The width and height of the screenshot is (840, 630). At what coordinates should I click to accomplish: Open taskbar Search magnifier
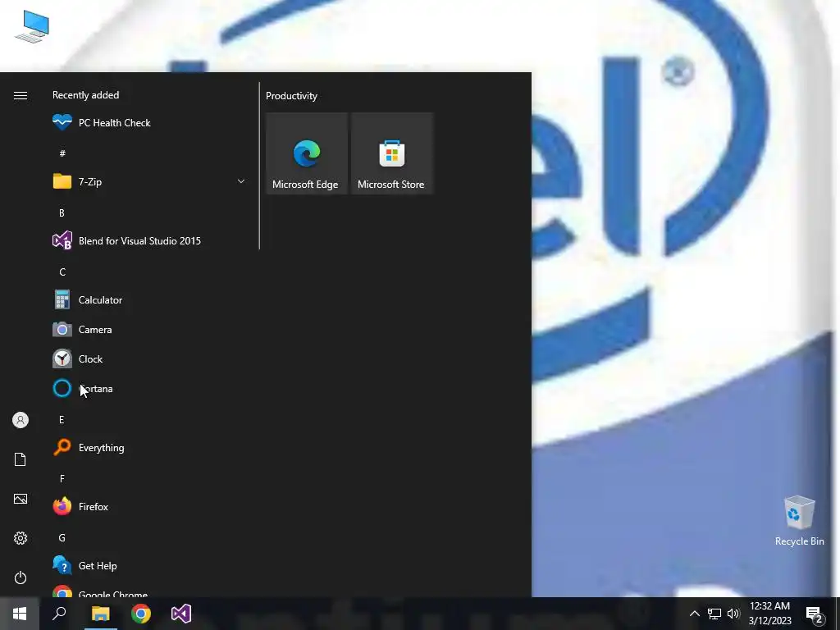[59, 614]
